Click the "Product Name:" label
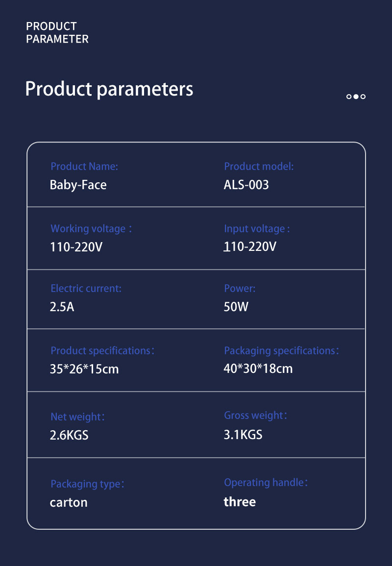 coord(84,167)
